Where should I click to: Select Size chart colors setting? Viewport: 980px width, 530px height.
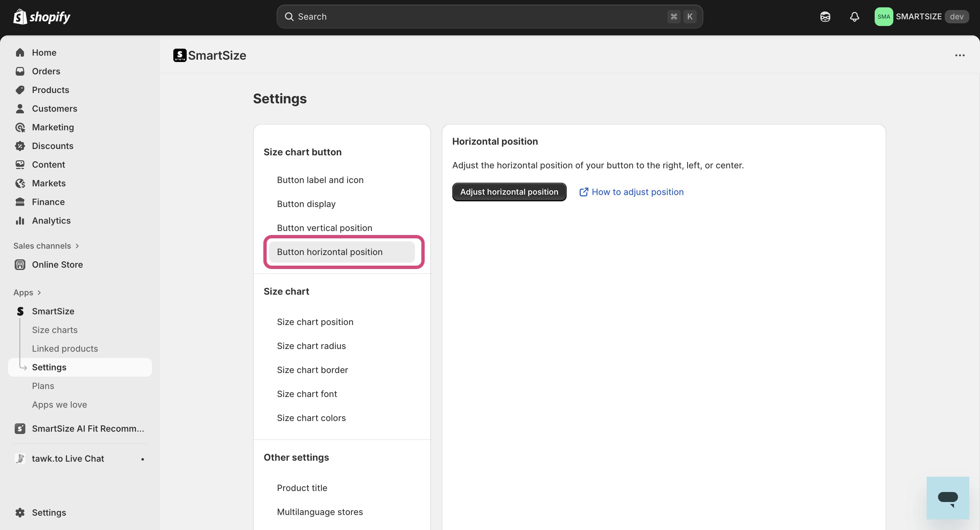[311, 418]
